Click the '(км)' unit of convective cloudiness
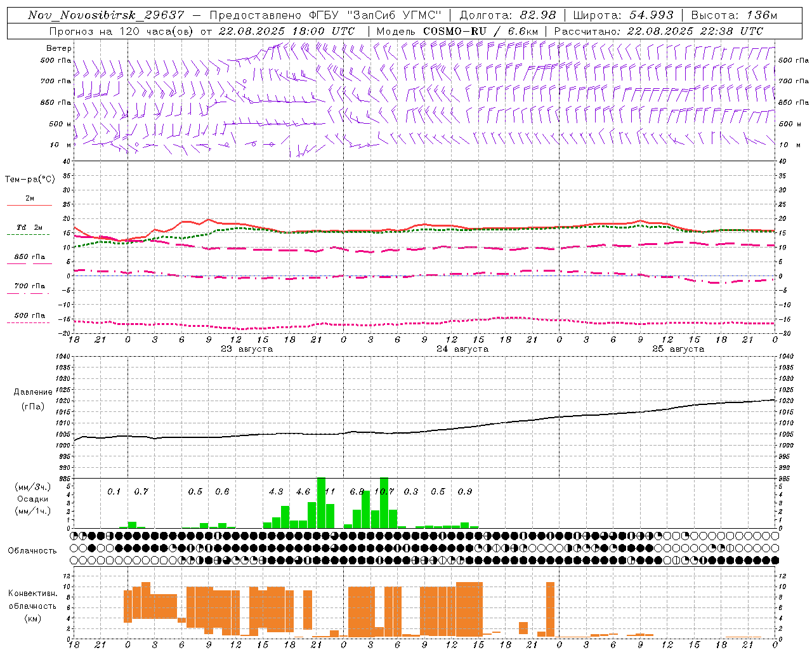812x650 pixels. click(x=32, y=618)
